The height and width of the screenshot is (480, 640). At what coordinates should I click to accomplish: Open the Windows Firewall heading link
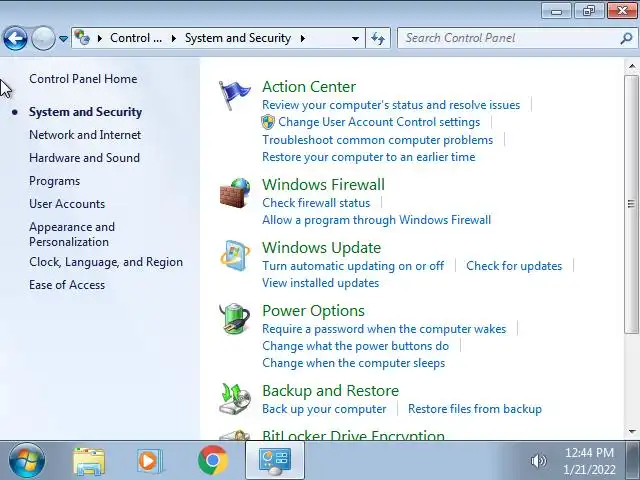point(323,184)
